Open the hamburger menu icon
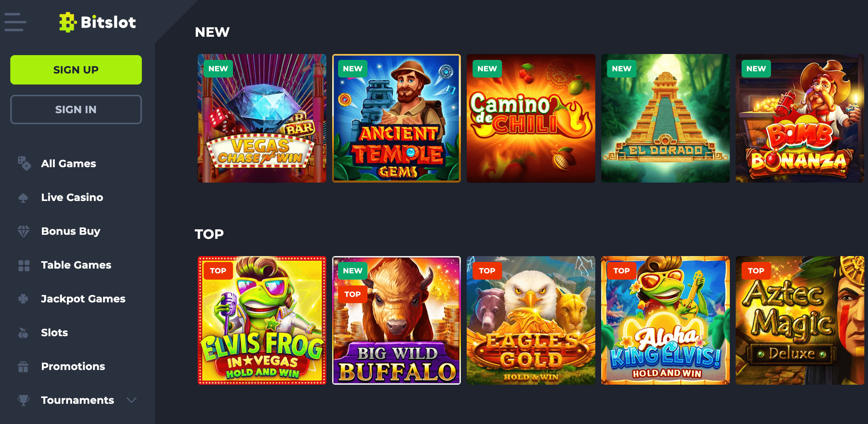This screenshot has width=868, height=424. [15, 22]
